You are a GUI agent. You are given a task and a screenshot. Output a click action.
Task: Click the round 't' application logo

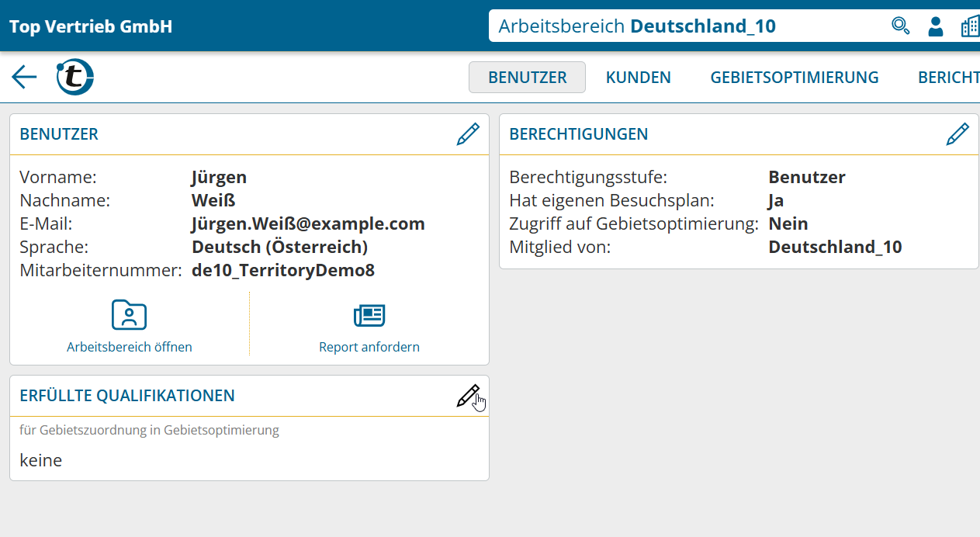tap(75, 77)
